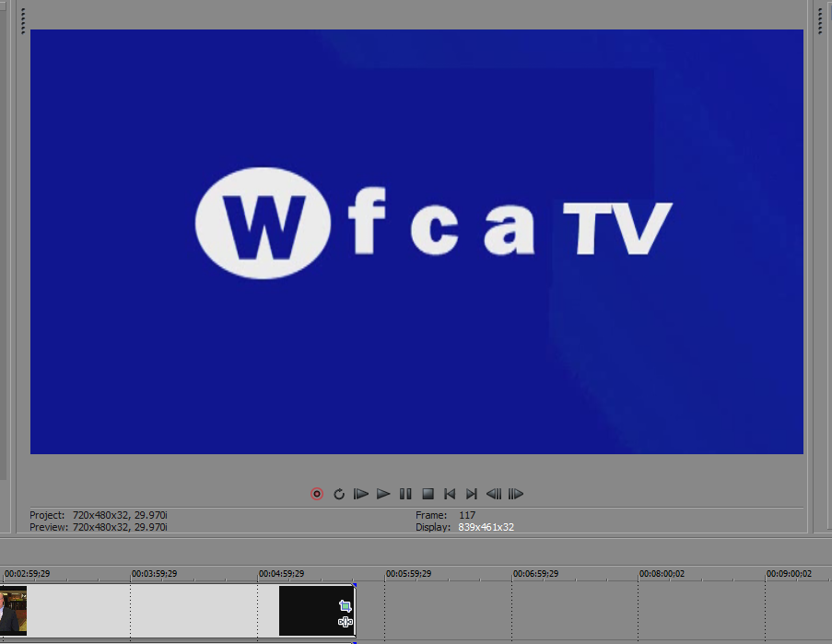Screen dimensions: 832x644
Task: Click Preview value 720x480x32, 29.970i
Action: pyautogui.click(x=120, y=527)
